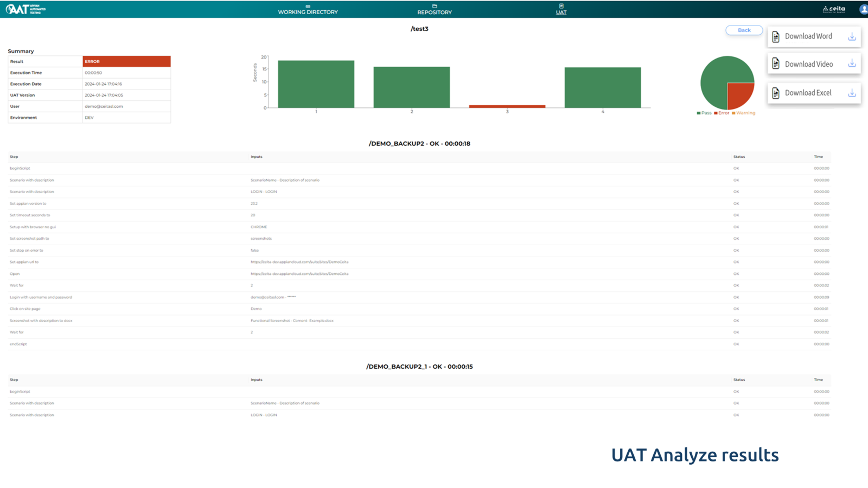Click beginScript step in DEMO_BACKUP2_1 table

click(x=20, y=391)
